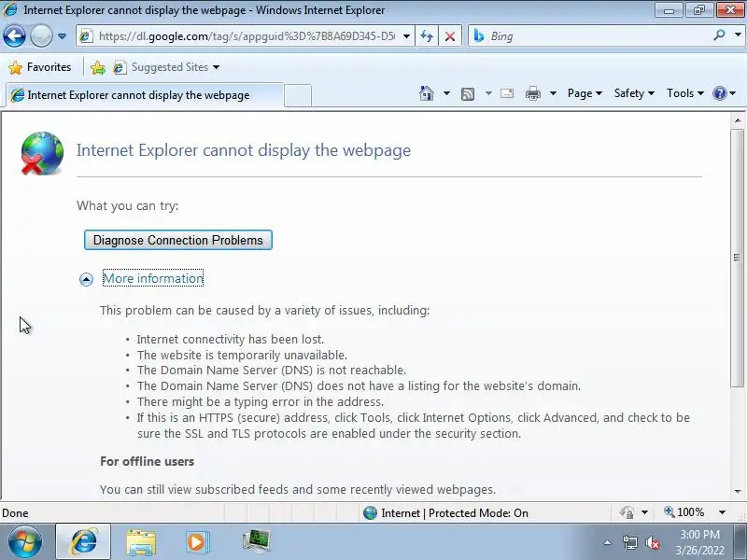The width and height of the screenshot is (747, 560).
Task: Click the globe error icon
Action: click(x=42, y=154)
